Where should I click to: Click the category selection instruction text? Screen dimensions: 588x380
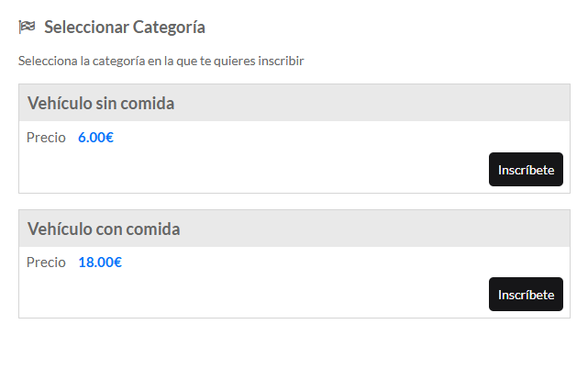point(161,61)
